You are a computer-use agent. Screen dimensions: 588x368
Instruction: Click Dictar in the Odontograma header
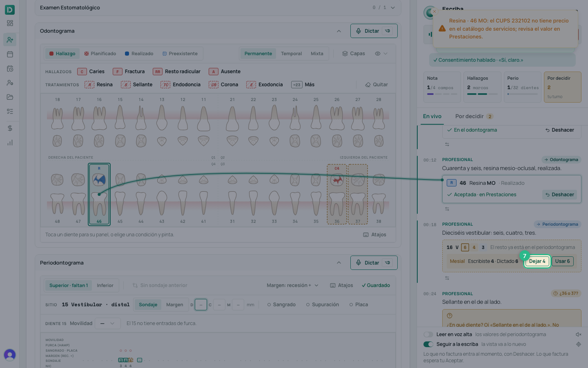374,31
